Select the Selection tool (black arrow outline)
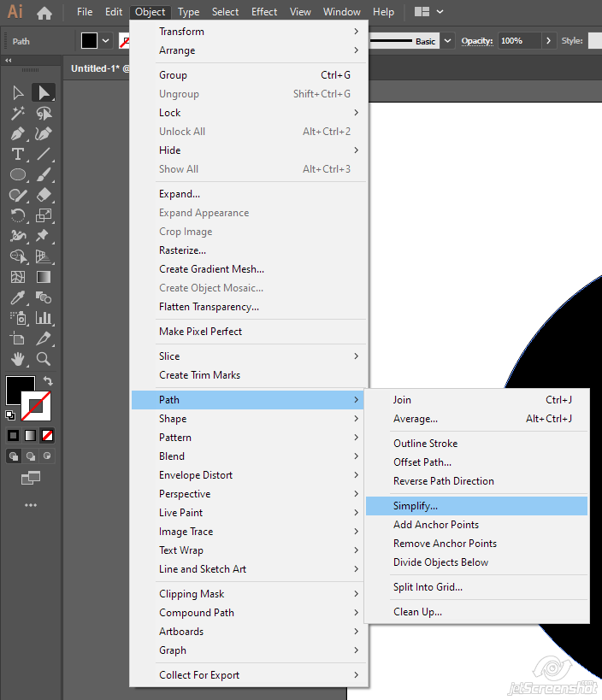Viewport: 602px width, 700px height. pyautogui.click(x=18, y=93)
